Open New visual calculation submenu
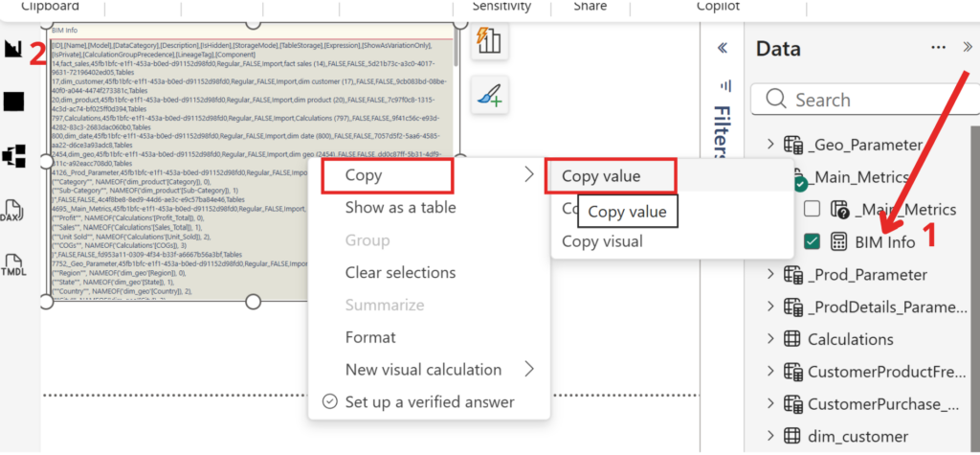980x455 pixels. pos(429,370)
